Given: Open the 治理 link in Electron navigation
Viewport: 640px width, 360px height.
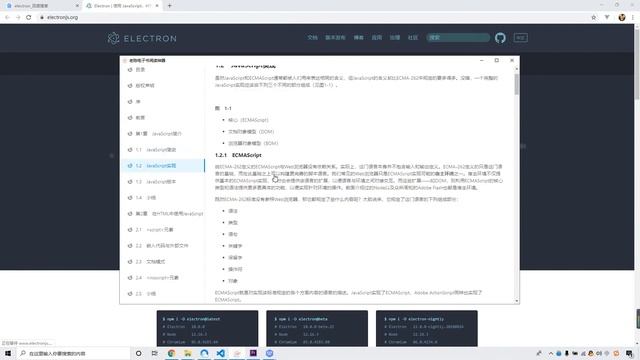Looking at the screenshot, I should [395, 38].
